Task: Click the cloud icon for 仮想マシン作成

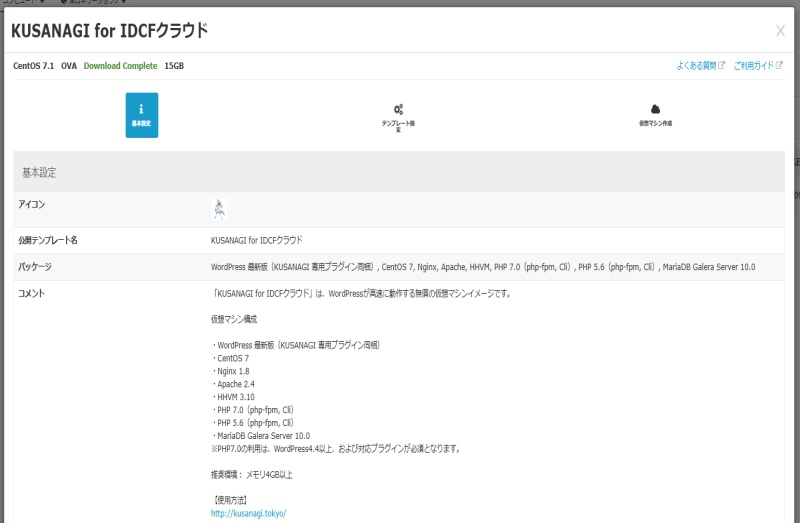Action: tap(656, 109)
